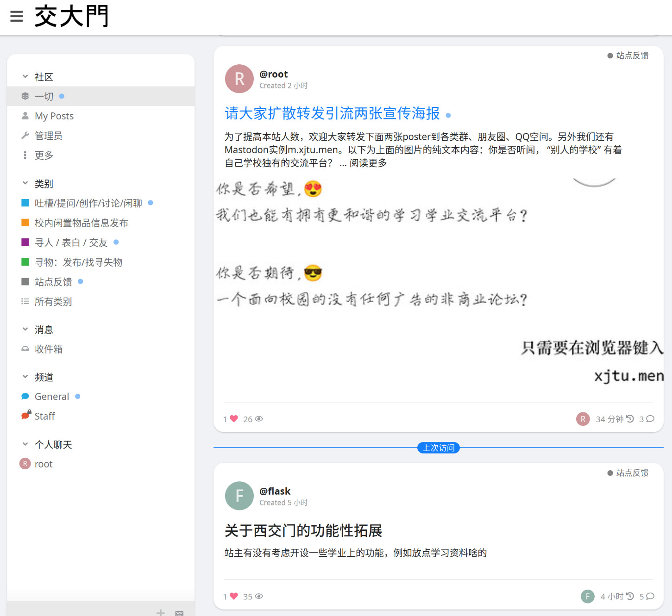Click the heart icon on flask's post

pyautogui.click(x=234, y=597)
